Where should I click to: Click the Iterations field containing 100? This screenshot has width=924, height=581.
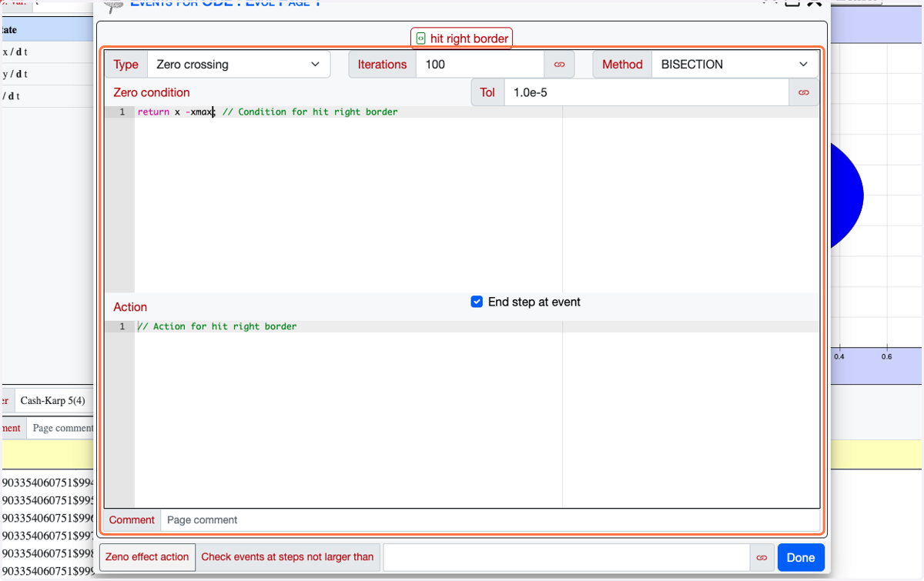click(480, 65)
